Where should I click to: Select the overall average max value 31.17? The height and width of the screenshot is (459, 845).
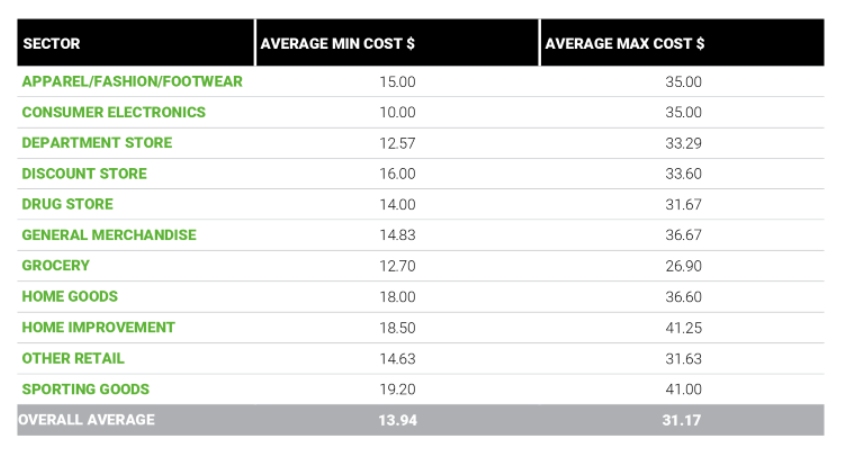tap(682, 420)
